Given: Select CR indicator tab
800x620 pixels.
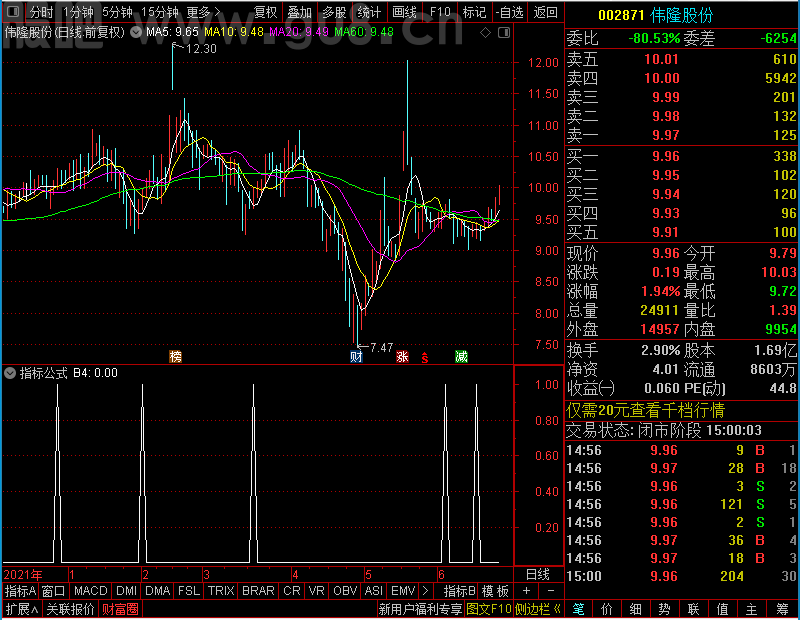Looking at the screenshot, I should point(292,591).
